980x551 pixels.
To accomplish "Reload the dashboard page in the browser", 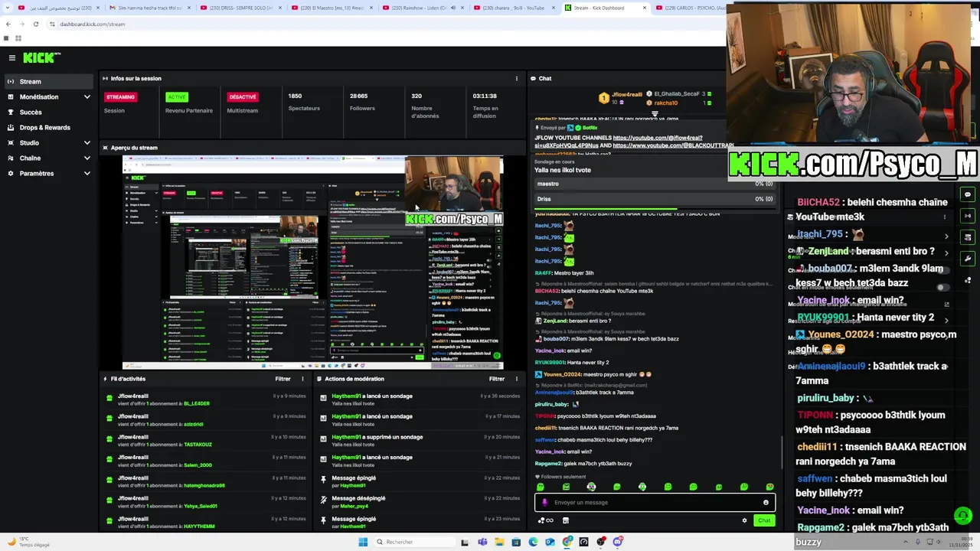I will point(35,24).
